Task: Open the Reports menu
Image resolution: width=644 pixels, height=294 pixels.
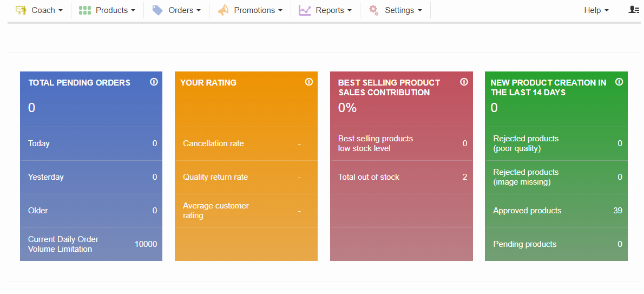Action: pos(330,10)
